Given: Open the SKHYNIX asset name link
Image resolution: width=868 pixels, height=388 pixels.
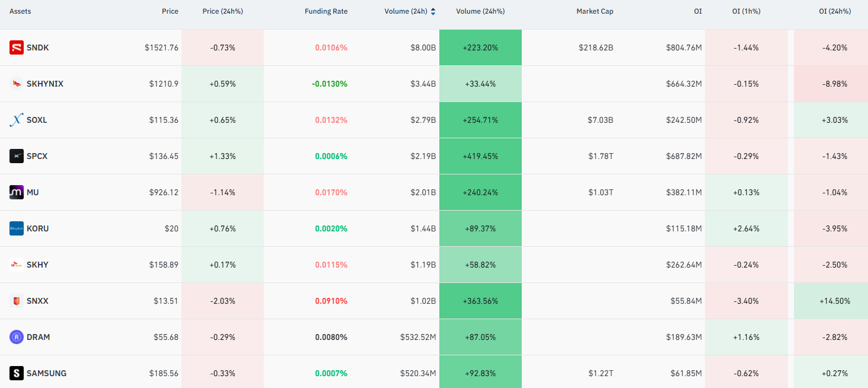Looking at the screenshot, I should [x=45, y=84].
